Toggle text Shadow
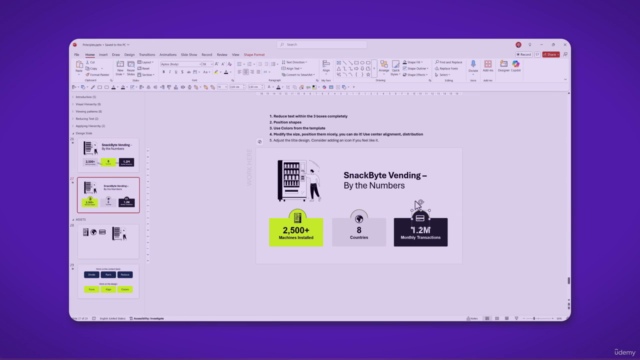This screenshot has height=360, width=640. tap(182, 72)
